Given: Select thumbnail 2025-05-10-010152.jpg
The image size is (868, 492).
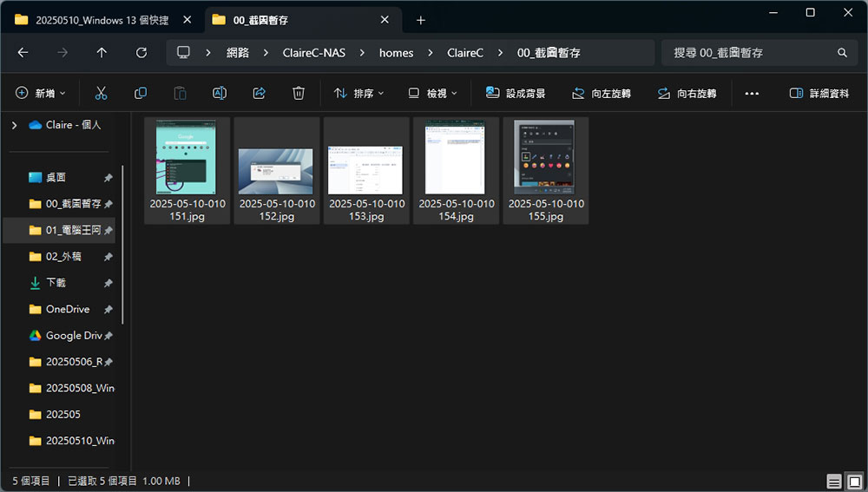Looking at the screenshot, I should [x=277, y=170].
